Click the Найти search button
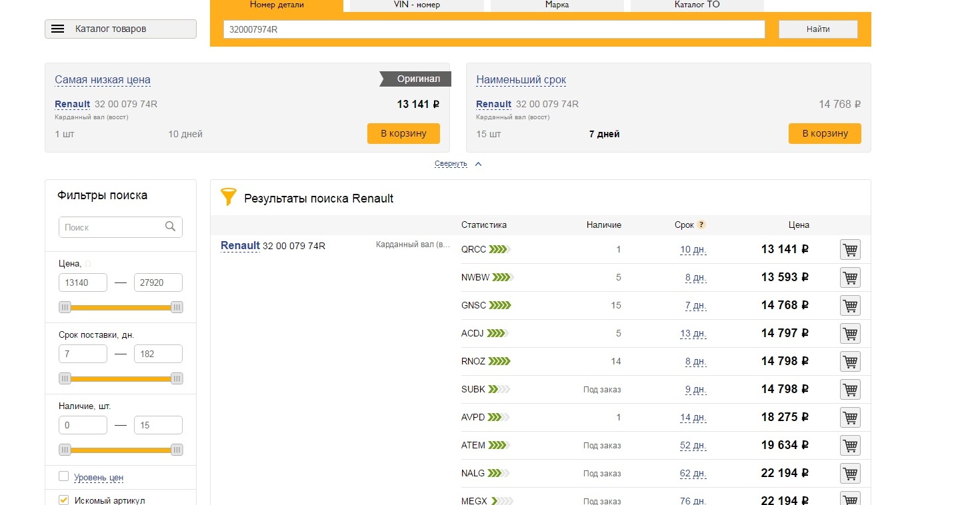 pos(818,29)
